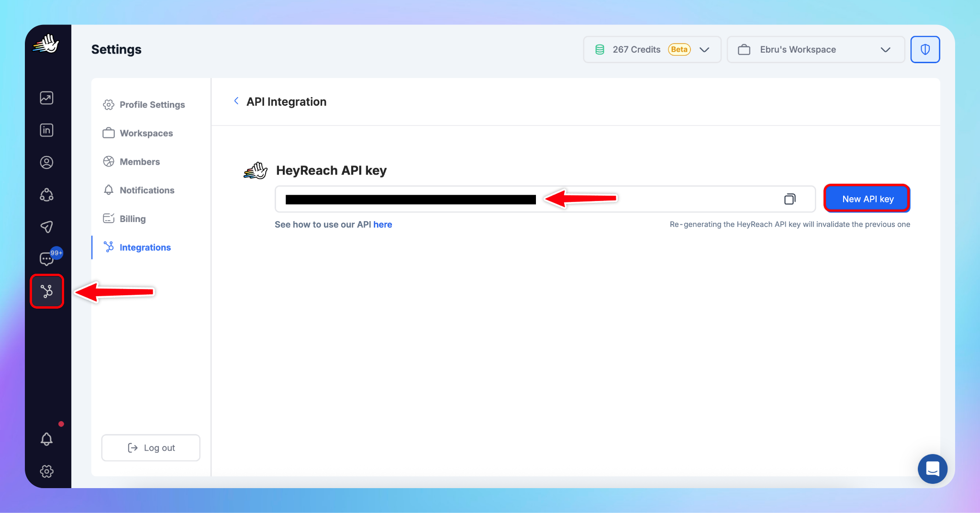980x513 pixels.
Task: Open notifications bell in dark sidebar
Action: point(46,439)
